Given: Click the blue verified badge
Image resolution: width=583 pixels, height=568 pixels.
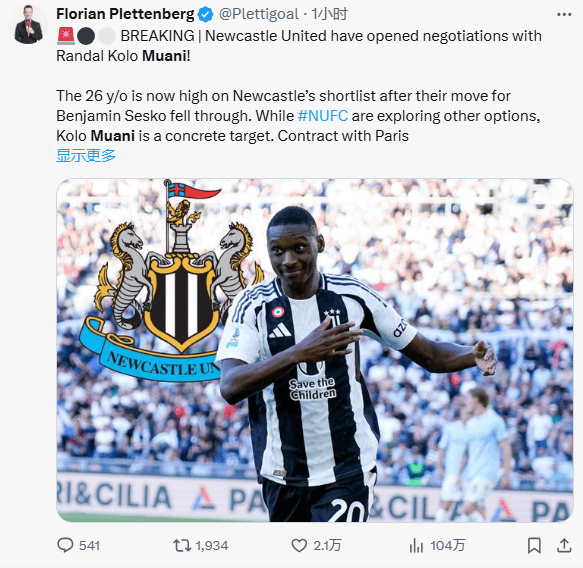Looking at the screenshot, I should 206,14.
